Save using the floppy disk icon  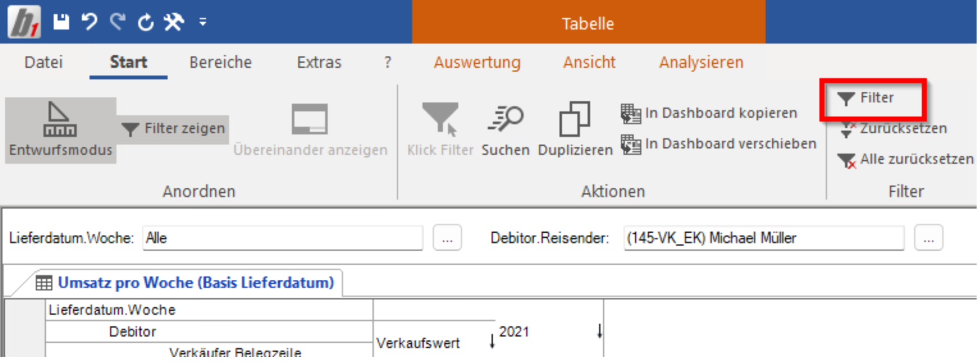coord(61,22)
